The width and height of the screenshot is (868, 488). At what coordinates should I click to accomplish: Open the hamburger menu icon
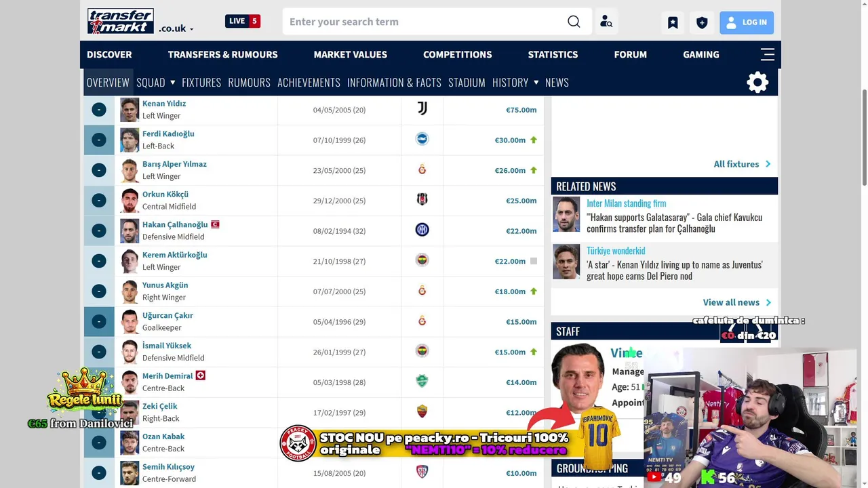pos(767,54)
